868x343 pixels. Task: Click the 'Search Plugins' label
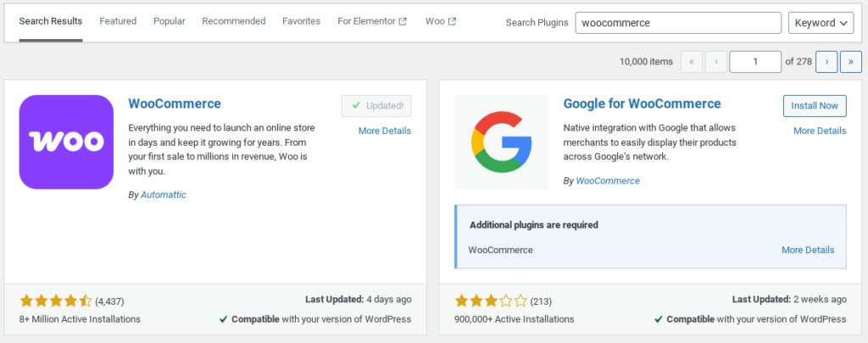537,23
